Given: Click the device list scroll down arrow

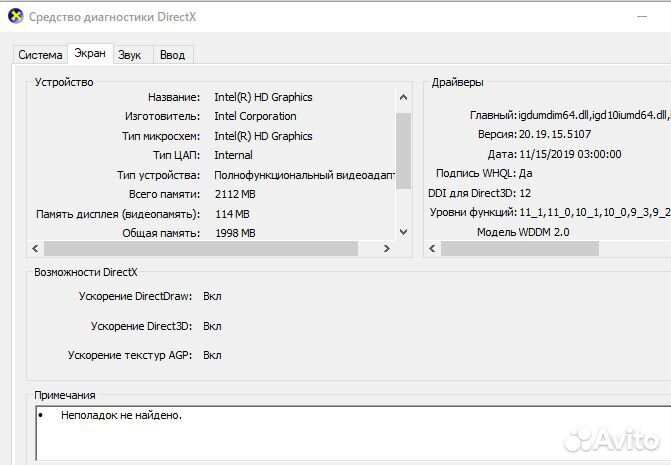Looking at the screenshot, I should click(403, 232).
